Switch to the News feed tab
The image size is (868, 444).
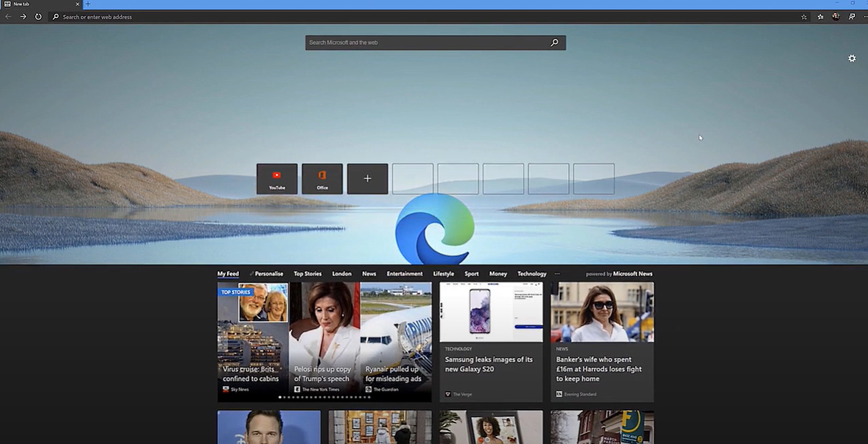369,274
